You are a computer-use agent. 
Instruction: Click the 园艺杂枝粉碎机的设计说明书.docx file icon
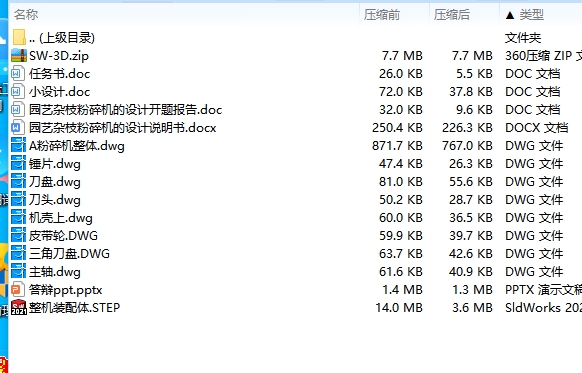click(x=18, y=128)
